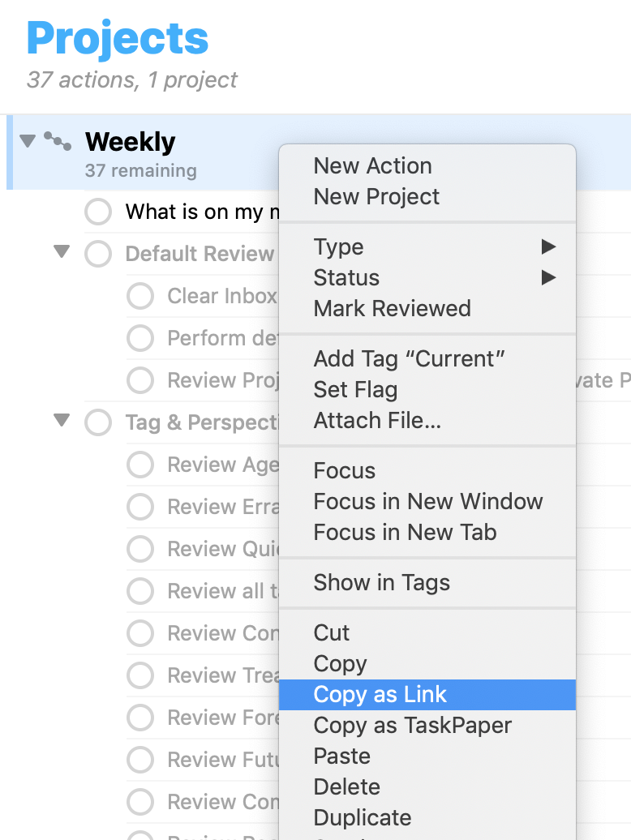This screenshot has width=631, height=840.
Task: Select Show in Tags entry
Action: click(381, 583)
